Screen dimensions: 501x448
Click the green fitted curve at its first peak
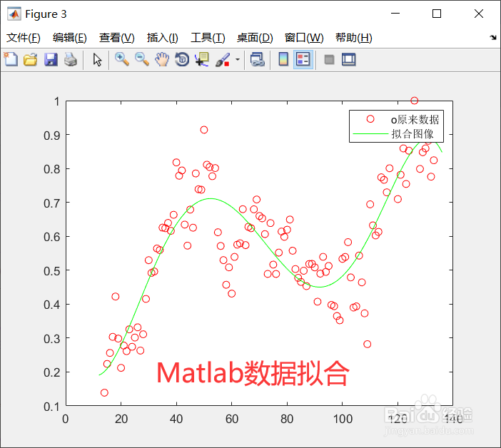[211, 198]
